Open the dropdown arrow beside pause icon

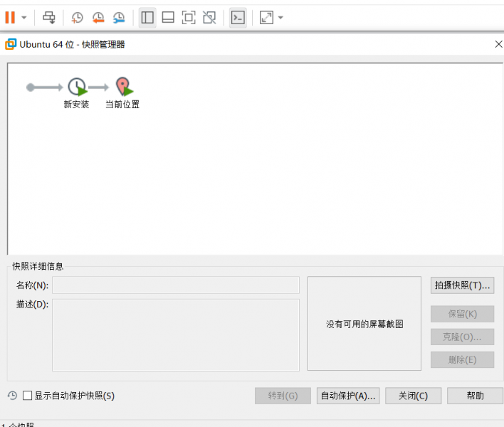24,18
